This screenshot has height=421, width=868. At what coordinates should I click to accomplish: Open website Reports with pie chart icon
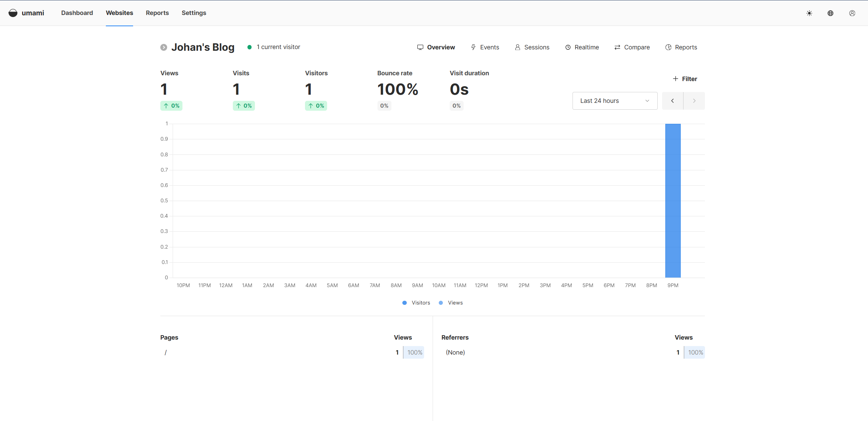point(681,47)
